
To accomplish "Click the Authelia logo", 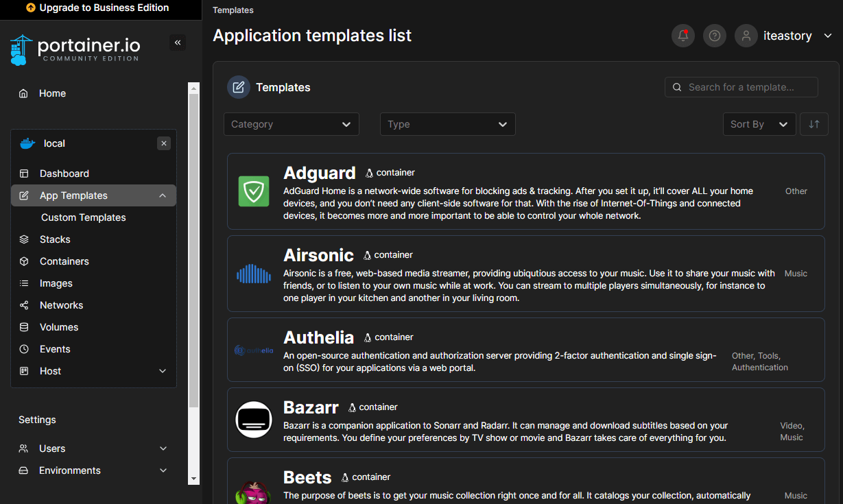I will [254, 350].
